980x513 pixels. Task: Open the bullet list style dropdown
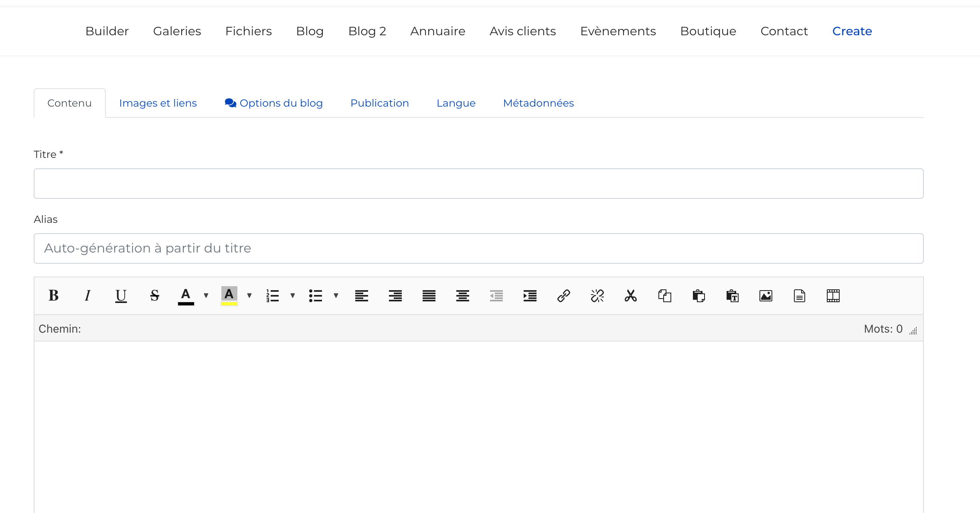pyautogui.click(x=336, y=296)
